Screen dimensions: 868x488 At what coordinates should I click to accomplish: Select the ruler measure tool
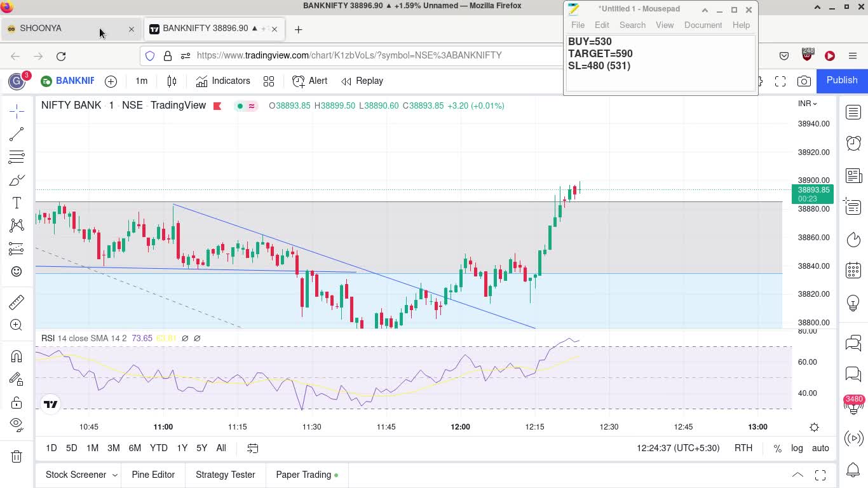(17, 302)
